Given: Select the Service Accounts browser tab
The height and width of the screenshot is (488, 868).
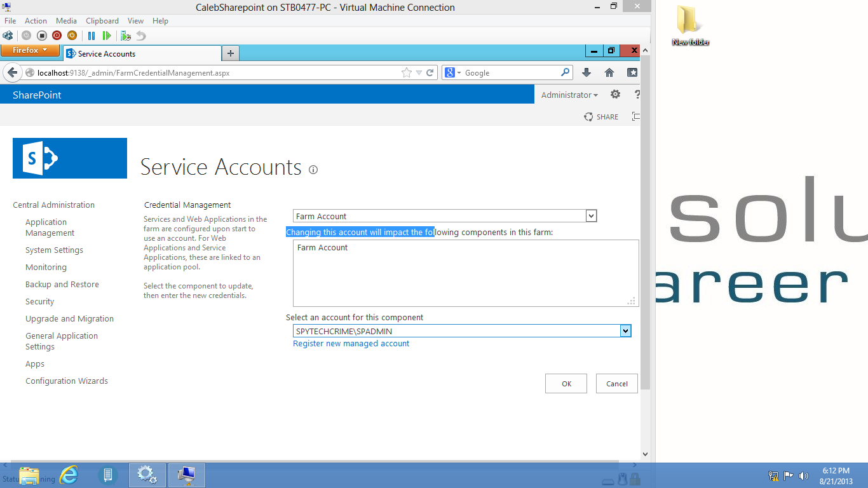Looking at the screenshot, I should pos(142,53).
